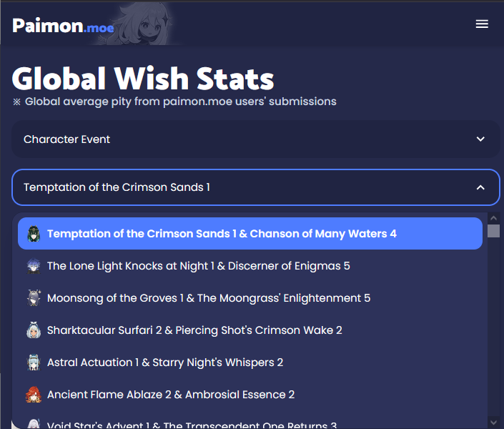Click character avatar beside Temptation of Crimson Sands

pyautogui.click(x=34, y=234)
